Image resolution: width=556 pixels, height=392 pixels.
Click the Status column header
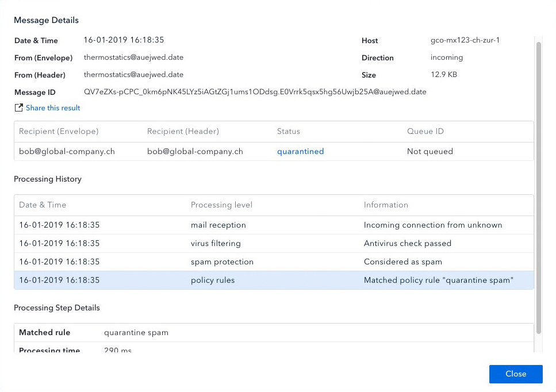click(x=288, y=132)
